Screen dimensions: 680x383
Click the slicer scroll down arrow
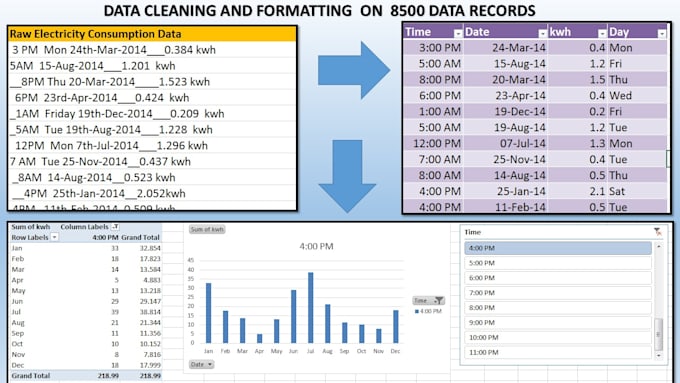659,355
